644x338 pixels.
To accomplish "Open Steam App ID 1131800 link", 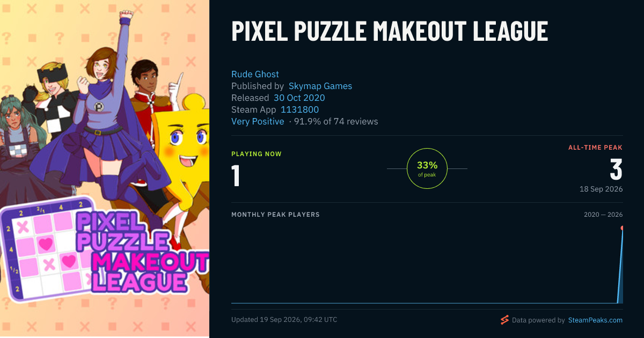I will pyautogui.click(x=299, y=109).
